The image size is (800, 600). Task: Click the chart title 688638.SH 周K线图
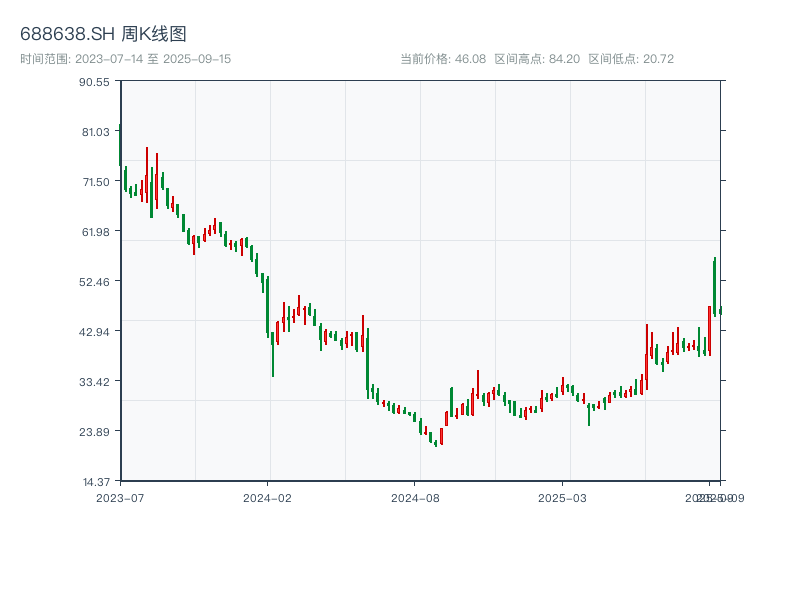click(103, 34)
